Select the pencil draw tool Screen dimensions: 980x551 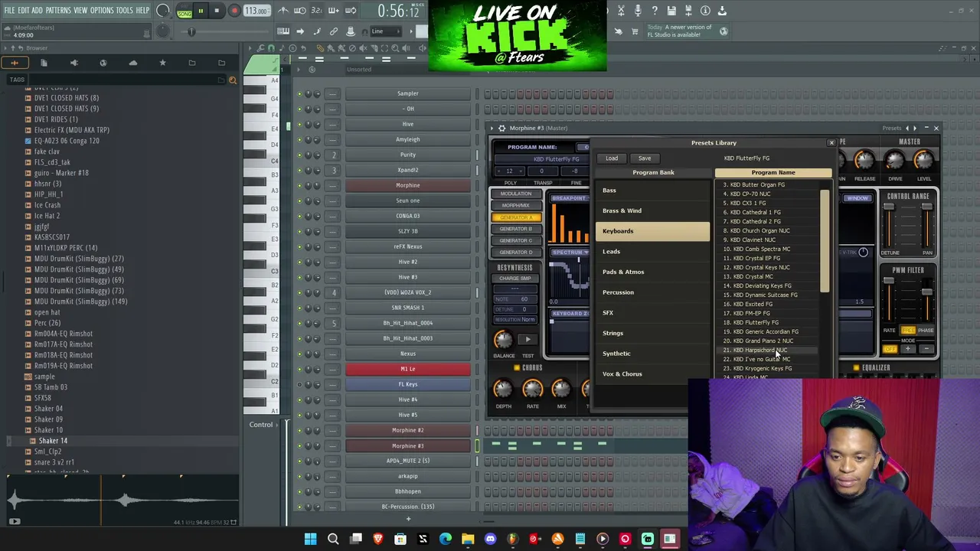[x=321, y=48]
